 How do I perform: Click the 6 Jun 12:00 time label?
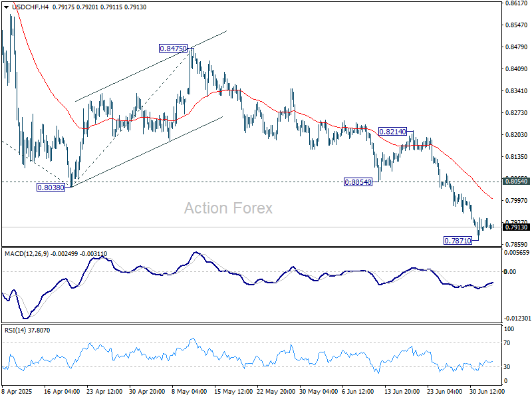point(358,391)
